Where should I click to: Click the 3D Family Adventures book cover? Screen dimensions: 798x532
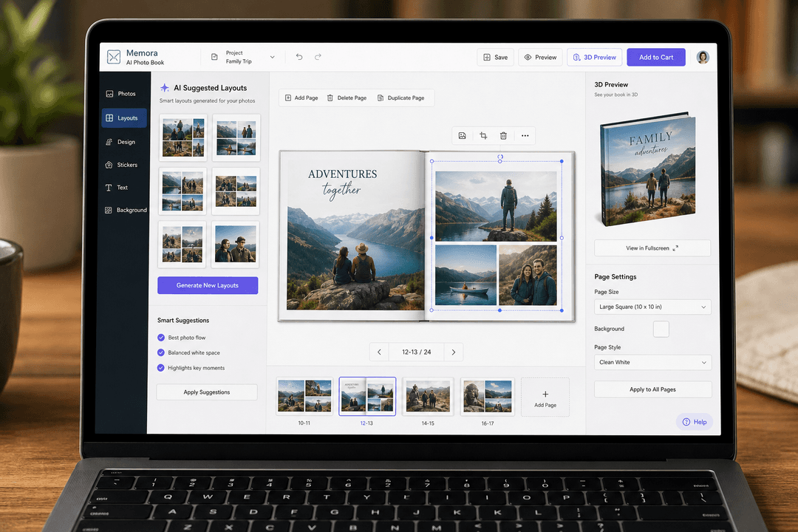(647, 169)
